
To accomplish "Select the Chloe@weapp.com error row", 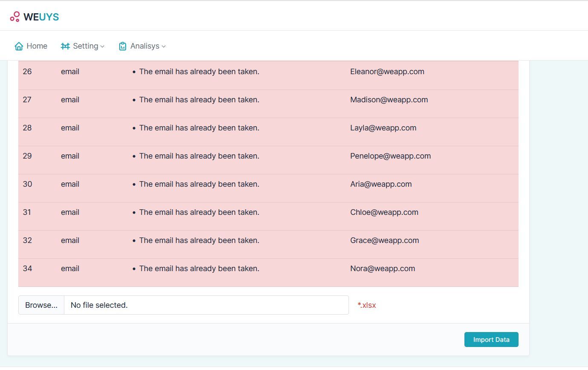I will click(x=268, y=212).
